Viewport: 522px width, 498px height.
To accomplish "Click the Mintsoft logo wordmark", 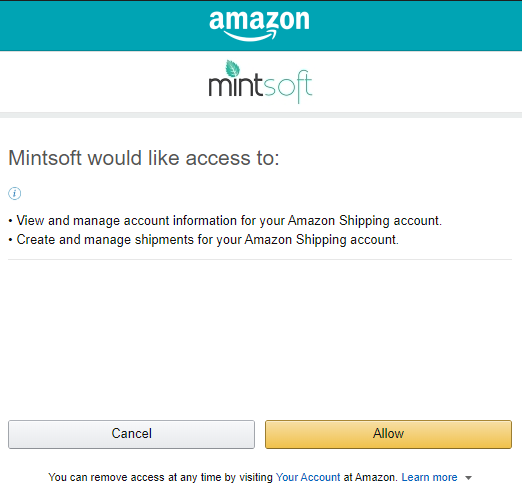I will pos(260,82).
